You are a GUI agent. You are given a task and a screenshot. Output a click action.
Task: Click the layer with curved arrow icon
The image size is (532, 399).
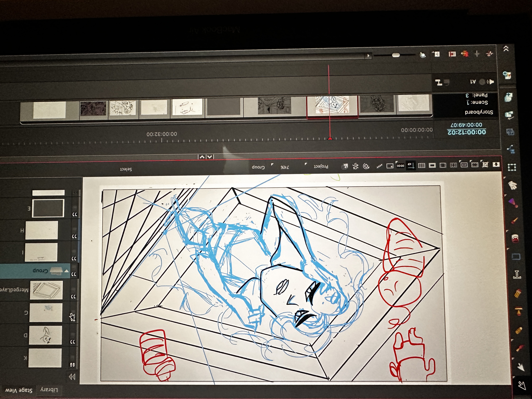click(509, 115)
